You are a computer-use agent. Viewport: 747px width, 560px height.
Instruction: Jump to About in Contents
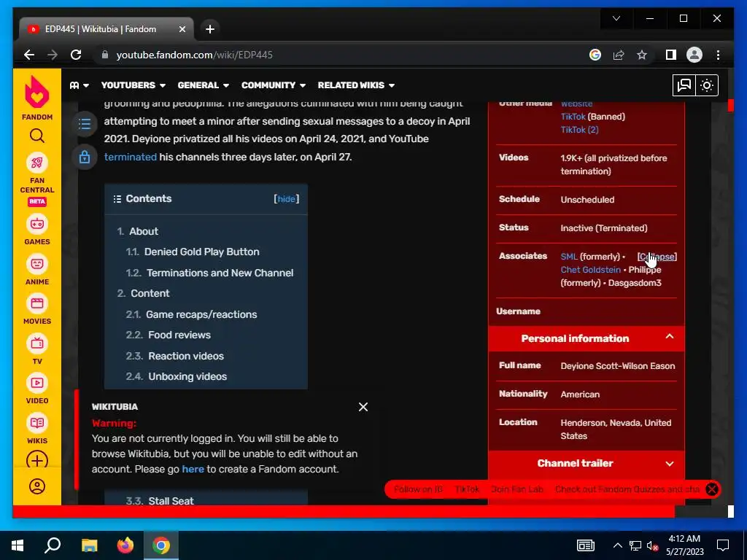point(144,231)
